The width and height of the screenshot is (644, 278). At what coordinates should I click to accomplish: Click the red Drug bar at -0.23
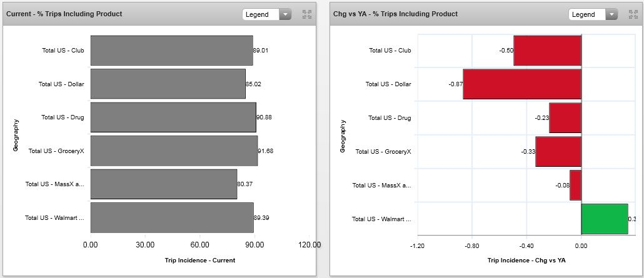click(x=565, y=117)
